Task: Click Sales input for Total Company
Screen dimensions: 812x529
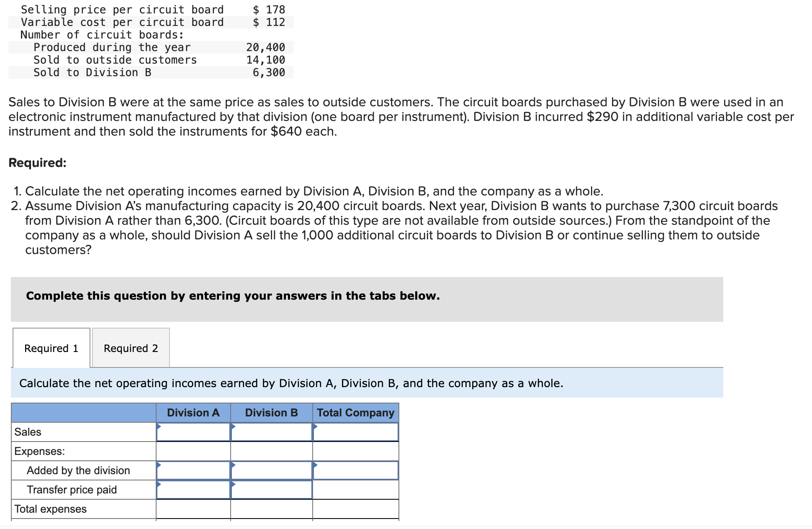Action: tap(355, 432)
